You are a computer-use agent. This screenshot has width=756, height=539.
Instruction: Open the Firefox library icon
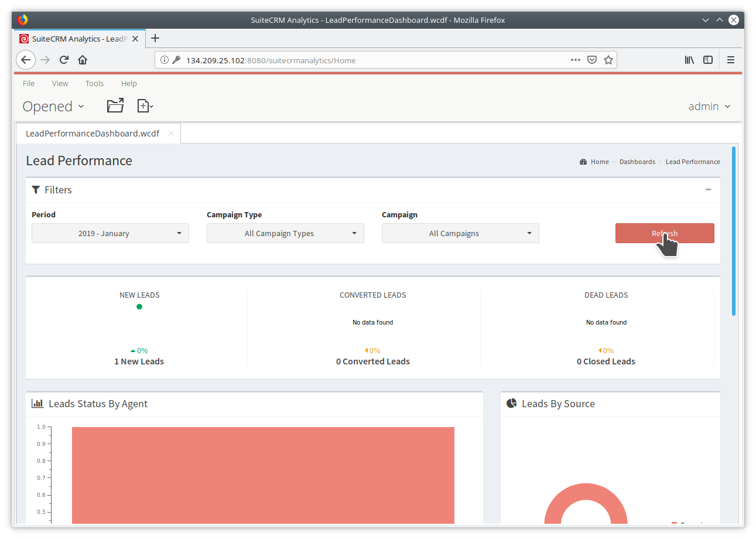click(689, 60)
